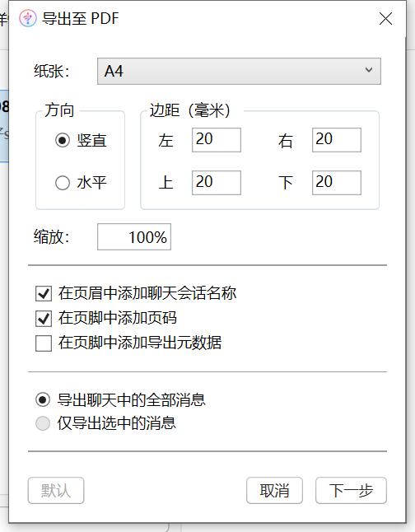Close the 导出至 PDF dialog
415x532 pixels.
[385, 19]
